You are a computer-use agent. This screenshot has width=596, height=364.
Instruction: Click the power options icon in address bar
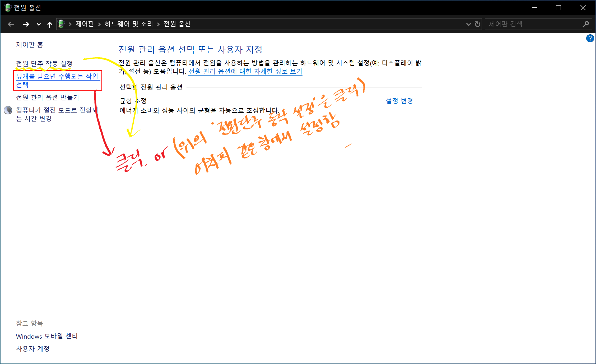[61, 24]
